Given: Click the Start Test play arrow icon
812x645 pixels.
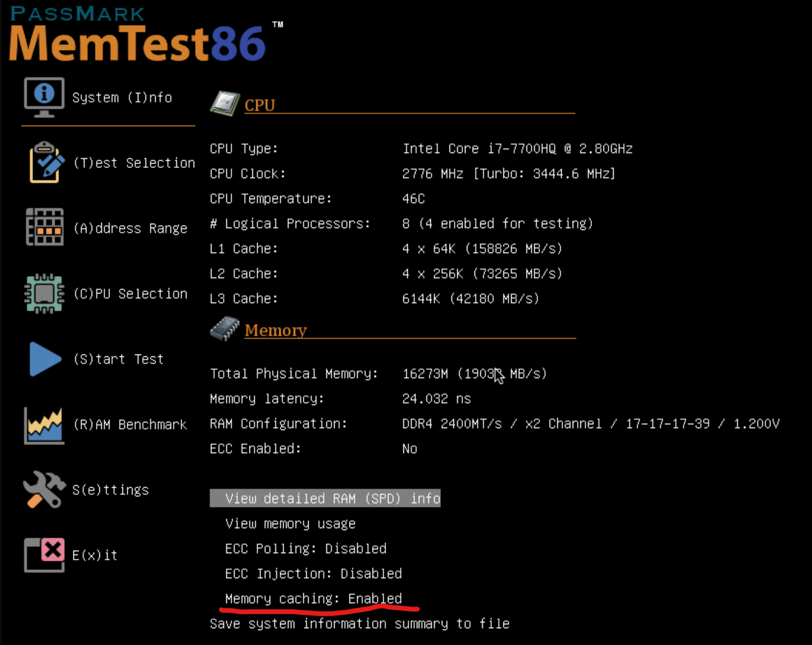Looking at the screenshot, I should tap(45, 359).
